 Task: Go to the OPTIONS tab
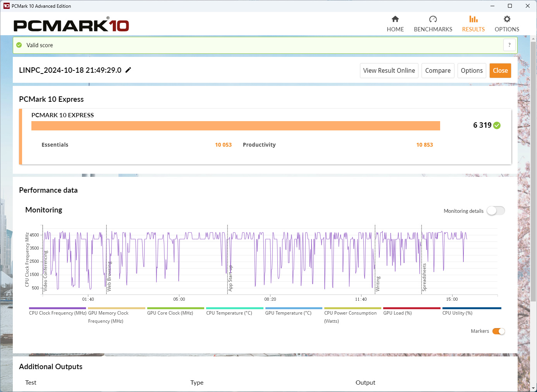(x=507, y=24)
